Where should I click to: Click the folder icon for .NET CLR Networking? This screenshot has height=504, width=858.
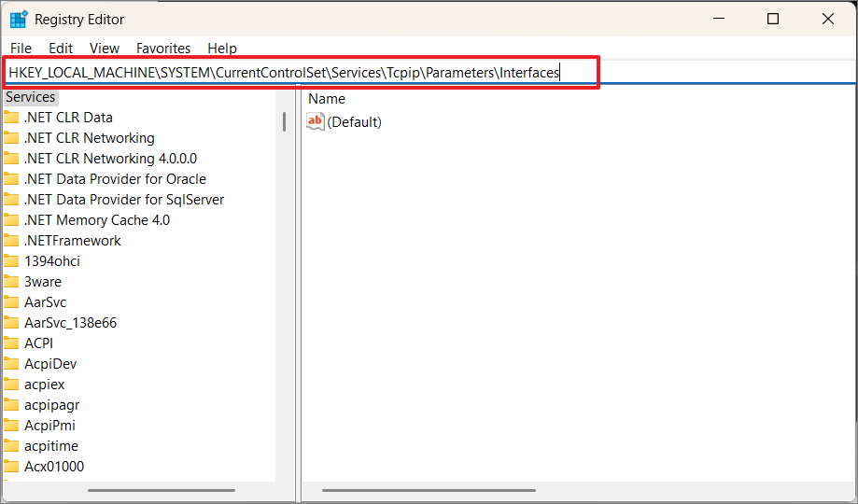(x=11, y=138)
